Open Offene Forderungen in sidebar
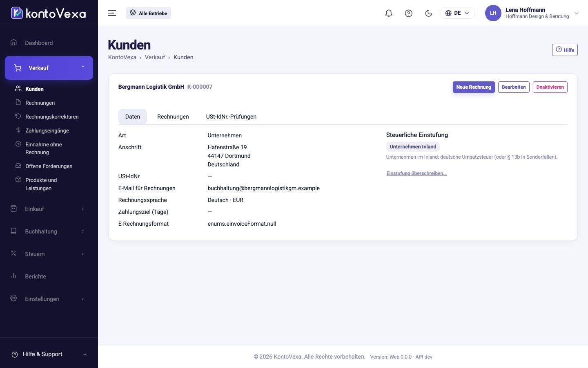Viewport: 588px width, 368px height. pos(49,166)
